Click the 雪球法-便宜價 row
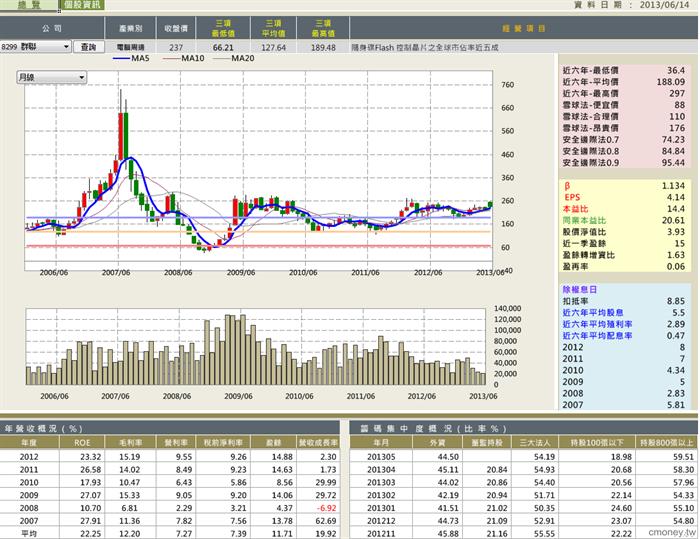This screenshot has height=539, width=700. point(624,105)
